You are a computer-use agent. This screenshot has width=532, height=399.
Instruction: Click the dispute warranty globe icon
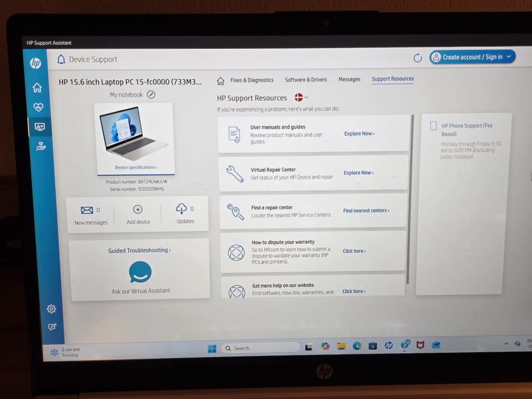236,253
